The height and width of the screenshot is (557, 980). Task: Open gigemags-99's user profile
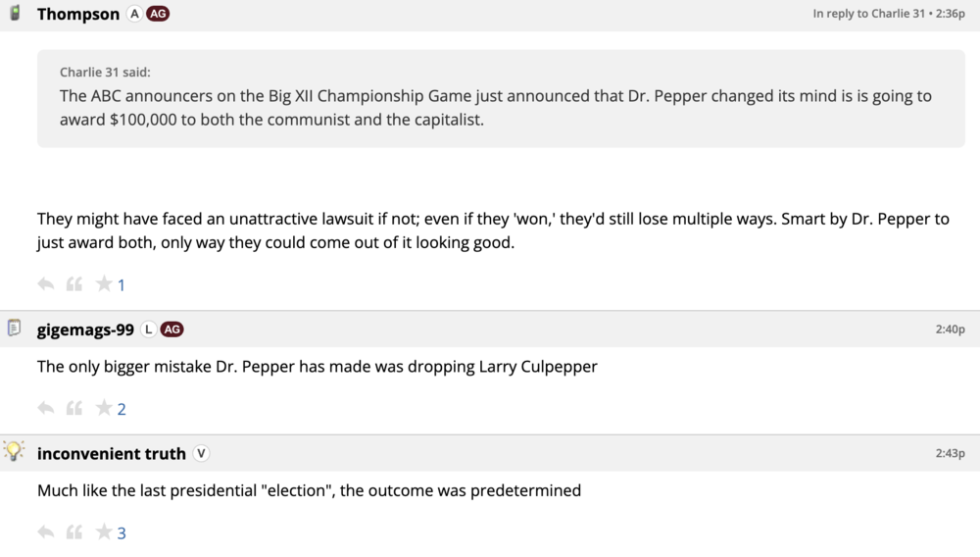pos(85,329)
